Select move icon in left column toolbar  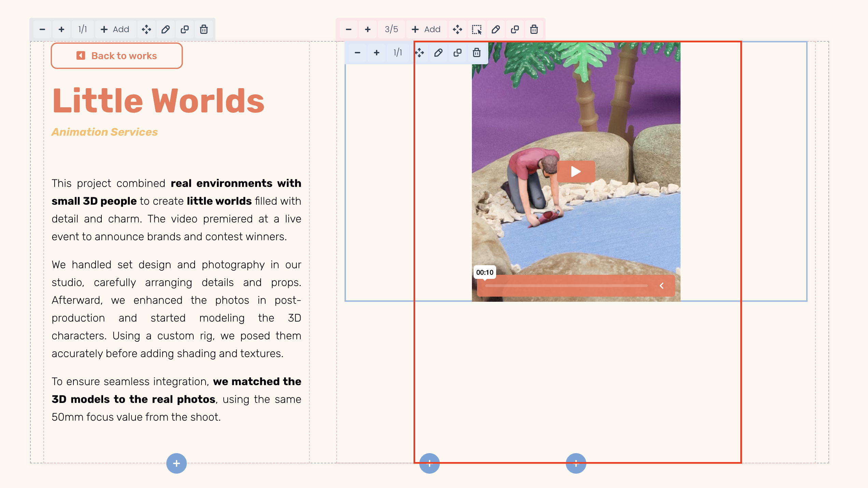(146, 29)
